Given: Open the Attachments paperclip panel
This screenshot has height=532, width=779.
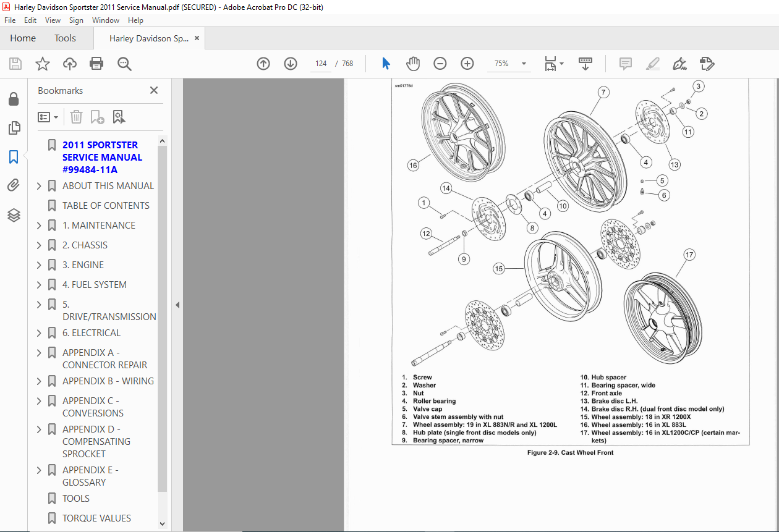Looking at the screenshot, I should click(14, 185).
